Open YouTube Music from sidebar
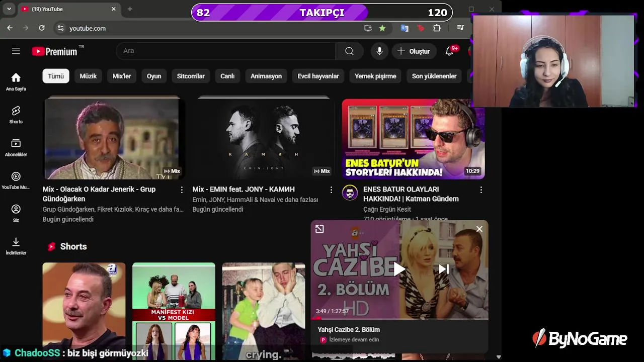Viewport: 644px width, 362px height. (16, 180)
